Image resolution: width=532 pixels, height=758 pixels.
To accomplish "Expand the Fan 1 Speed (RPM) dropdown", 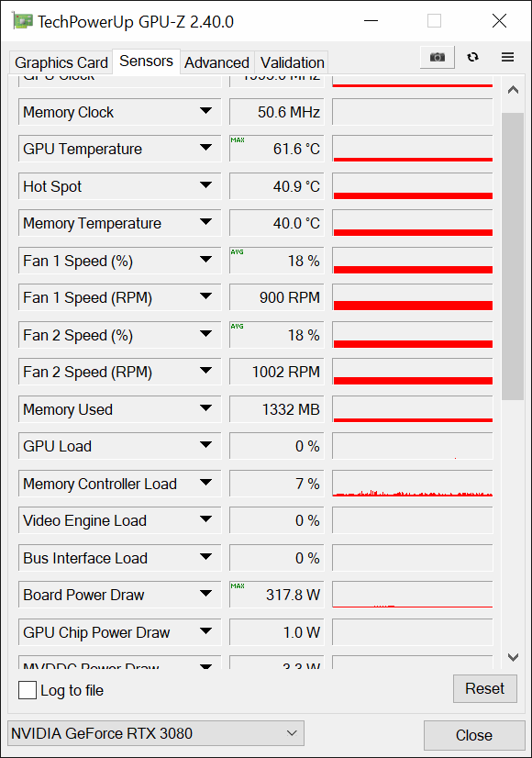I will click(205, 296).
